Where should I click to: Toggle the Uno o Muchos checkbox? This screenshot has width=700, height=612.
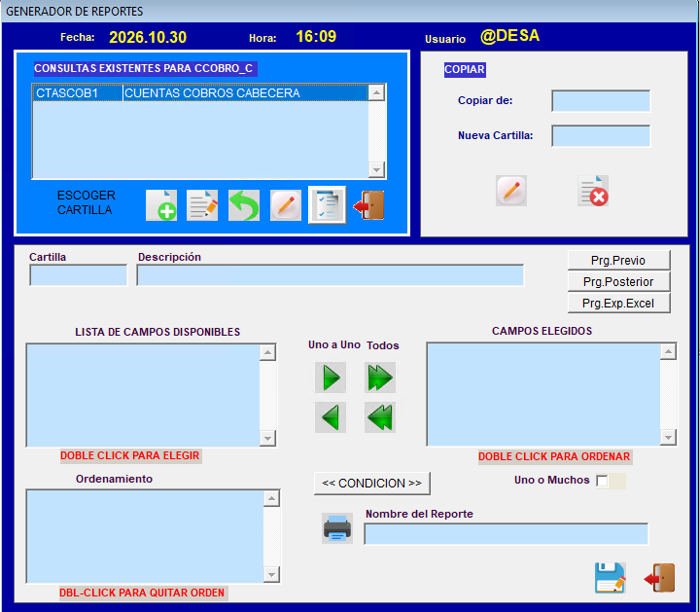tap(602, 481)
